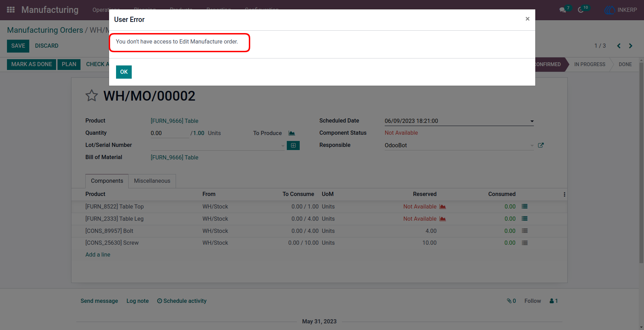Image resolution: width=644 pixels, height=330 pixels.
Task: Select IN PROGRESS status stage
Action: click(x=590, y=64)
